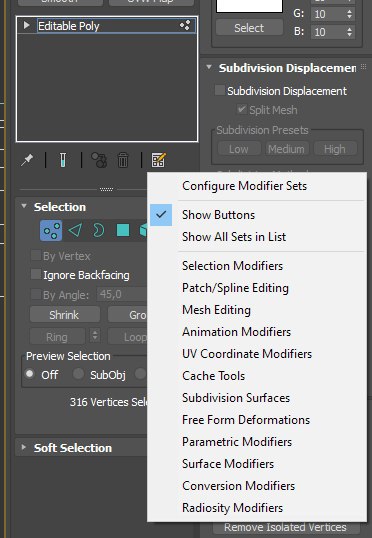Click the B value input field

click(x=329, y=32)
